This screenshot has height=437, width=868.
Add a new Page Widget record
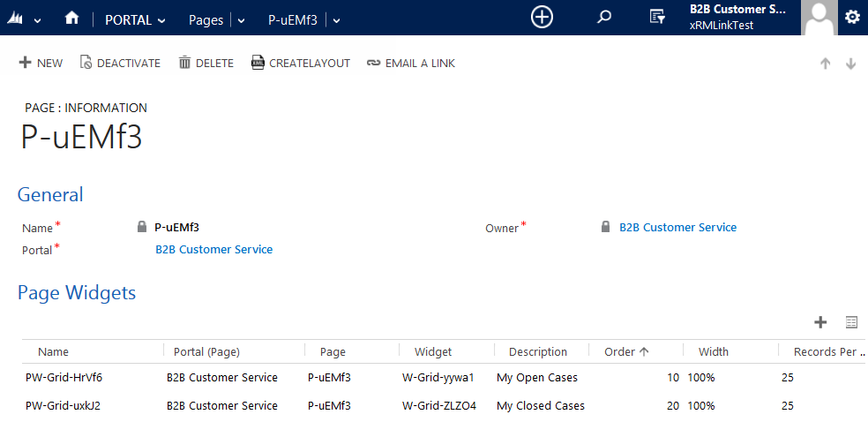click(x=820, y=322)
